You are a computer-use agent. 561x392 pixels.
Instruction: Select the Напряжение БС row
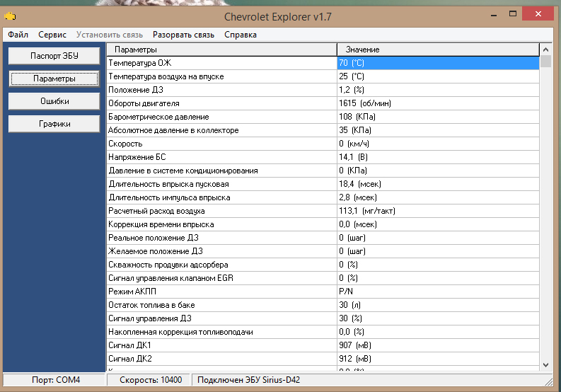click(323, 157)
